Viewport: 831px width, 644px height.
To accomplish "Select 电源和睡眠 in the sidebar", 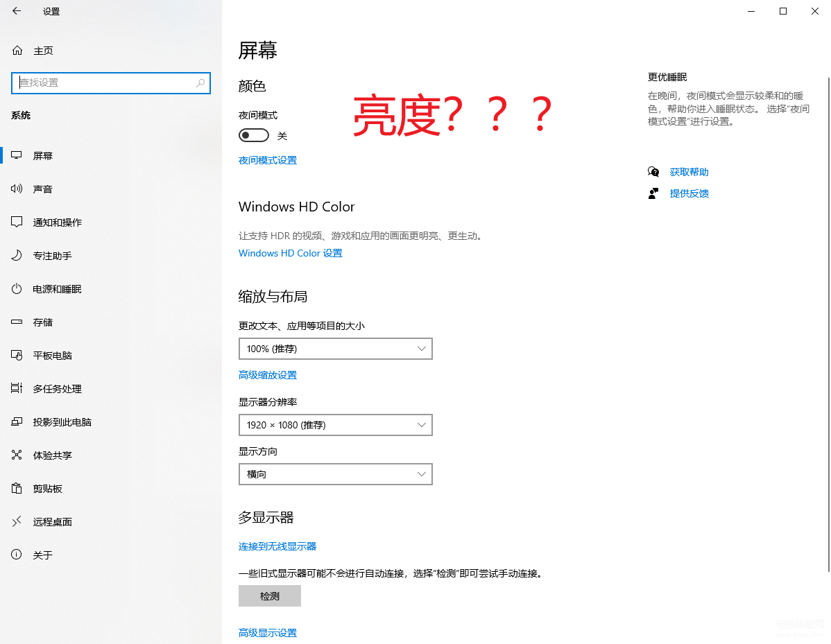I will [111, 289].
